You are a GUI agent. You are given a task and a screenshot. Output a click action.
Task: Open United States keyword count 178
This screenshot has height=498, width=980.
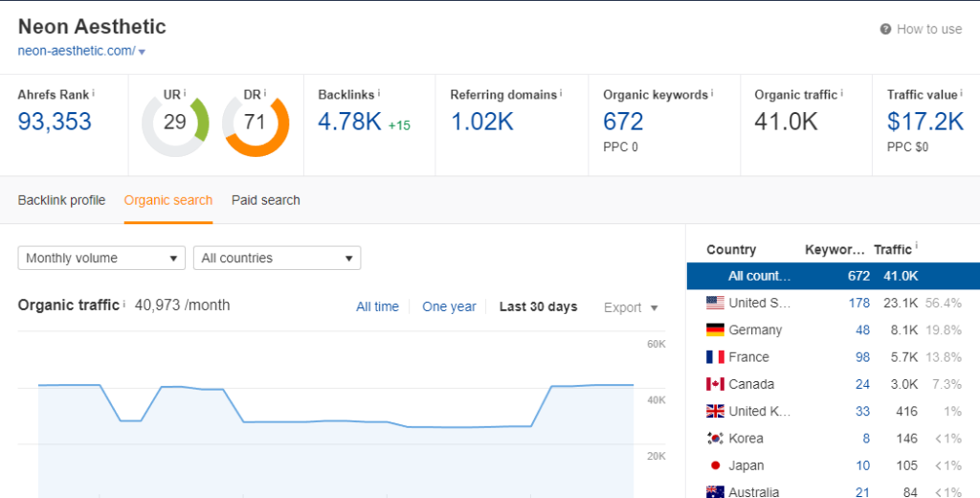coord(858,303)
